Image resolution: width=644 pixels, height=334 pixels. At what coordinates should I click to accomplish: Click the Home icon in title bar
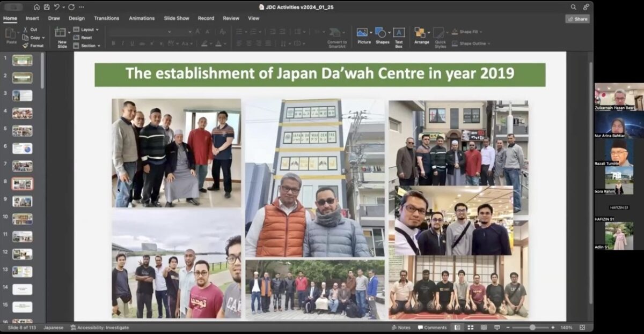coord(36,7)
